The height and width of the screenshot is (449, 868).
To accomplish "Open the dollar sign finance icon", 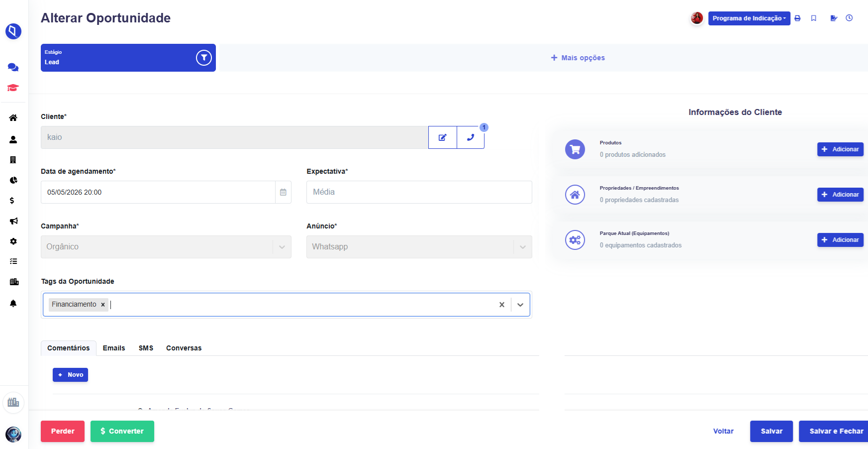I will point(12,201).
